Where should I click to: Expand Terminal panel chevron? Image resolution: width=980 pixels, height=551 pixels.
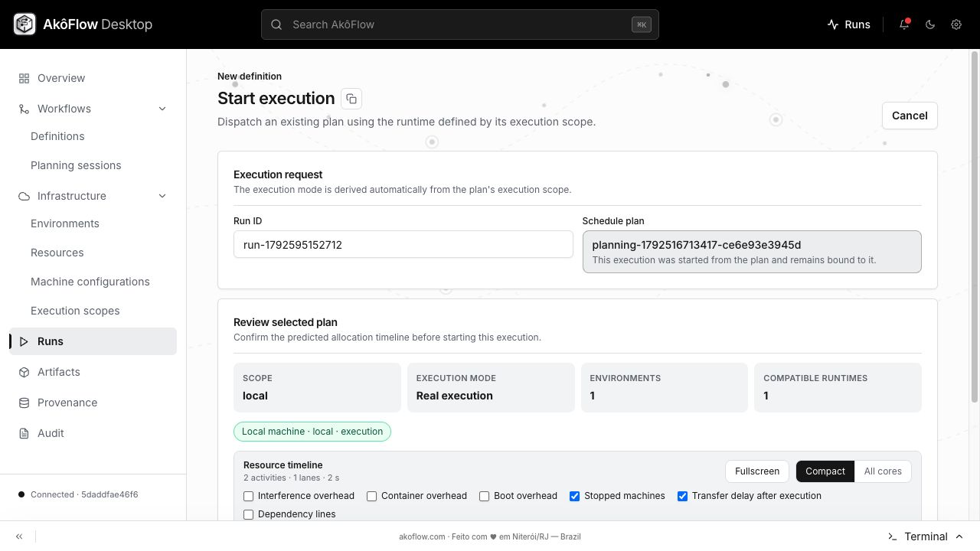coord(959,536)
